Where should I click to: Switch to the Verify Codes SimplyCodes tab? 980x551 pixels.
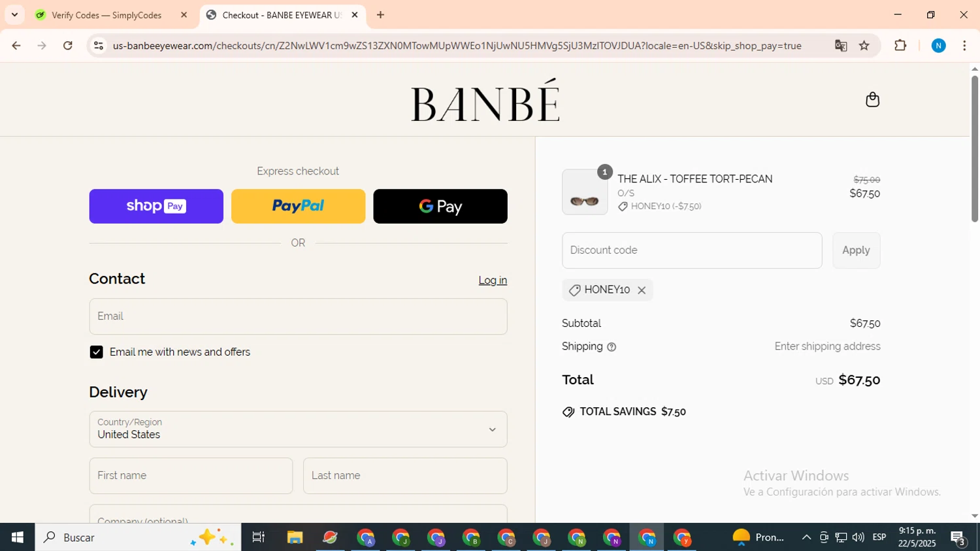[x=106, y=15]
